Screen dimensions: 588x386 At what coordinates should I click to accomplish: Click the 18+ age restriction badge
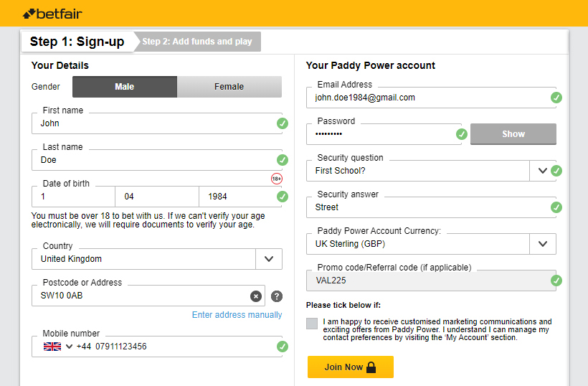pos(277,179)
